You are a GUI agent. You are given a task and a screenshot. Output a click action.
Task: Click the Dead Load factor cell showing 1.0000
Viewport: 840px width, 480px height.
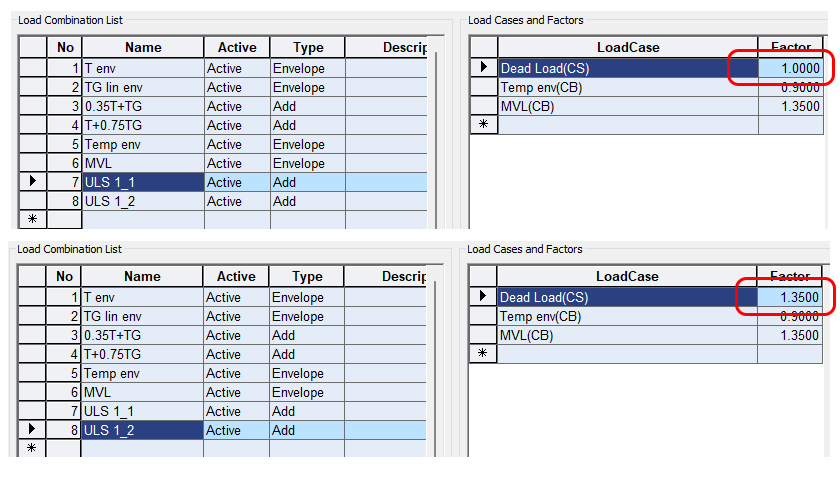[790, 68]
